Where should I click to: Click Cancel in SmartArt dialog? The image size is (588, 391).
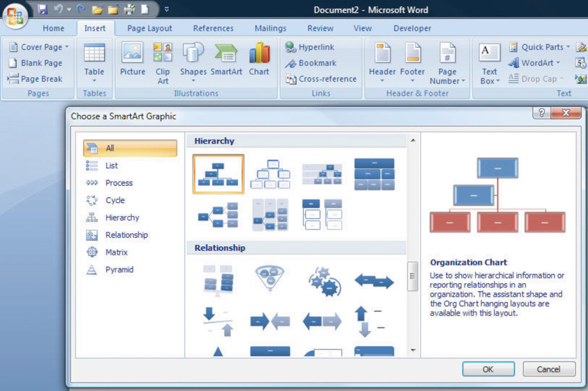pos(549,369)
